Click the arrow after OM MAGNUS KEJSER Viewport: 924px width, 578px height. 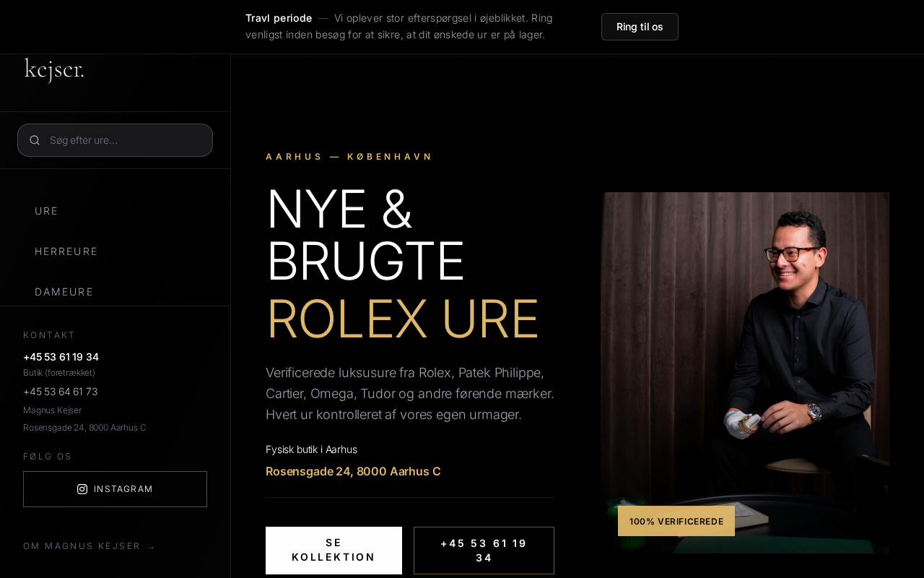point(152,547)
